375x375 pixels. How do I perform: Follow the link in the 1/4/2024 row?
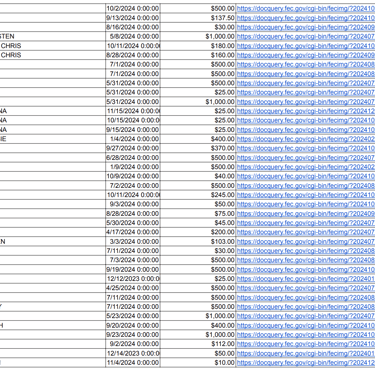306,139
